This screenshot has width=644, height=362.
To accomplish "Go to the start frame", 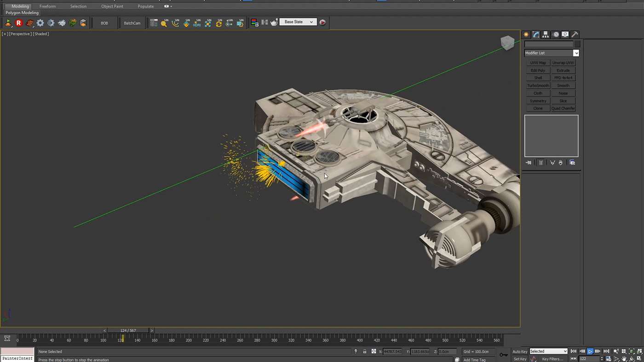I will coord(574,351).
